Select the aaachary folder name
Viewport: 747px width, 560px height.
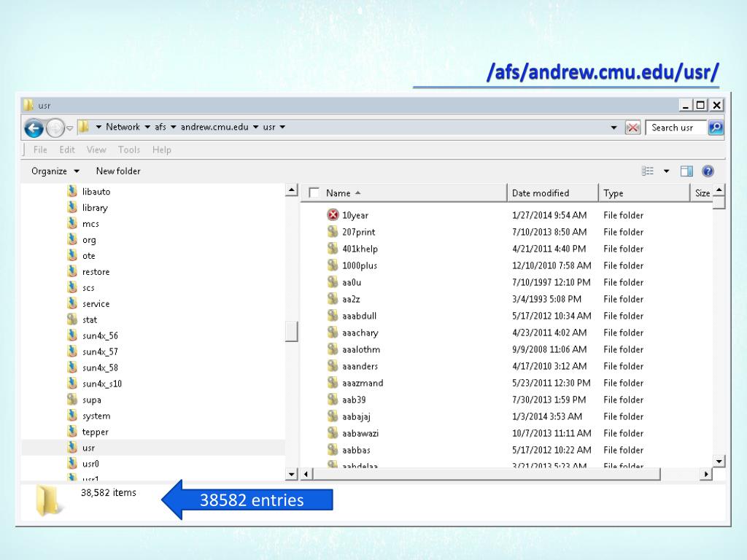click(x=360, y=332)
